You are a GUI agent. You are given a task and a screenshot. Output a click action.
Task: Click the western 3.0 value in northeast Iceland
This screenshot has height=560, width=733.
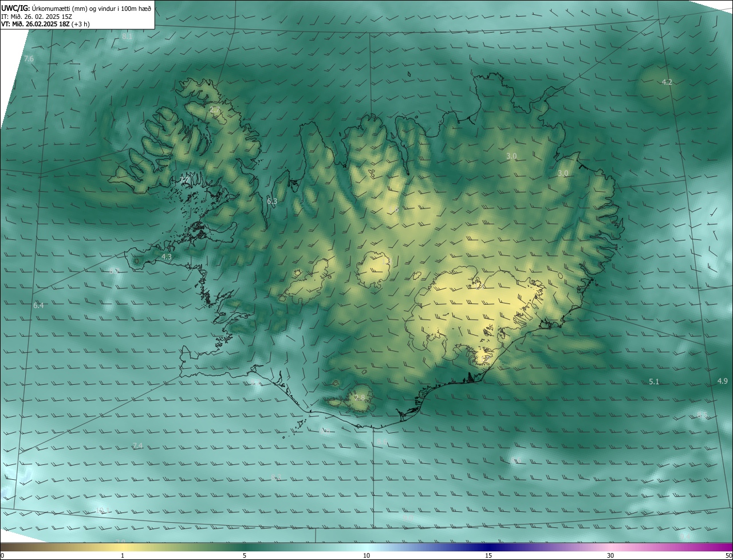(x=511, y=156)
